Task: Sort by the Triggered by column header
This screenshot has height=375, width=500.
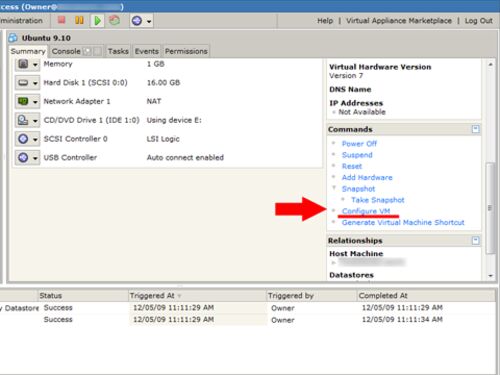Action: click(312, 296)
